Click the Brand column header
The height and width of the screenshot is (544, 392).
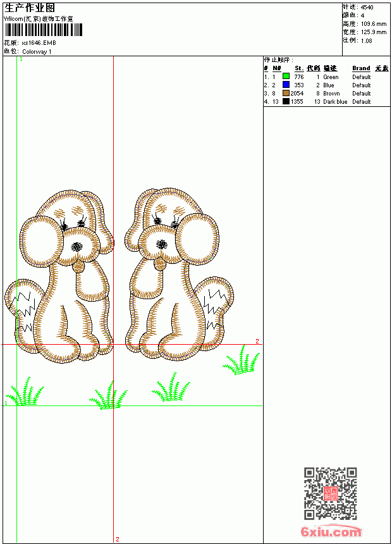click(x=361, y=68)
